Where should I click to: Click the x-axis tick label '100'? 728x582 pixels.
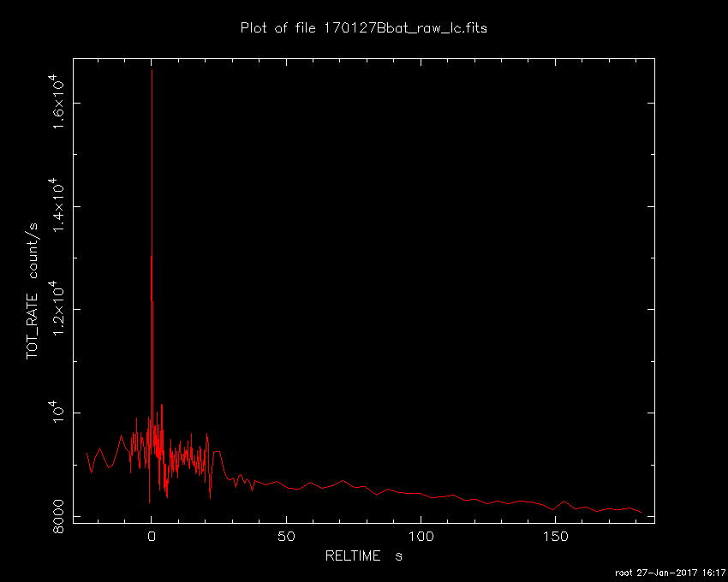(421, 537)
